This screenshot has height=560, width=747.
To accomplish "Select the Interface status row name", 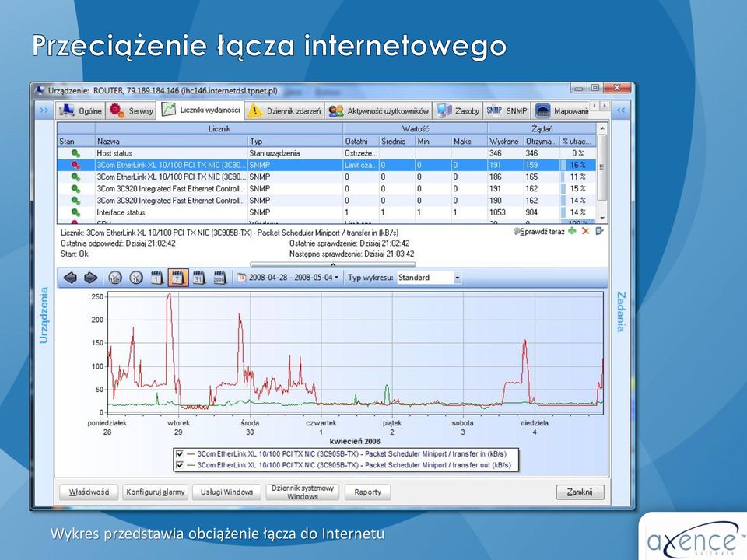I will click(121, 212).
